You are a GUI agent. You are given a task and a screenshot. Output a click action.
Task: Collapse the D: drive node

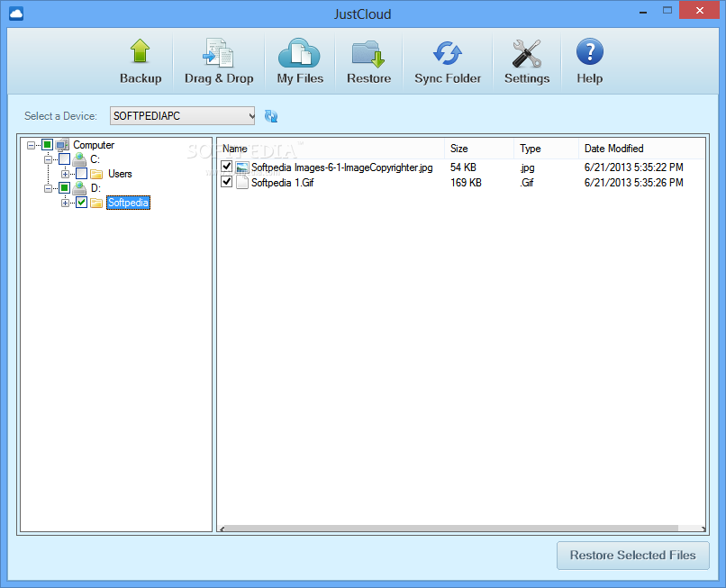point(48,188)
